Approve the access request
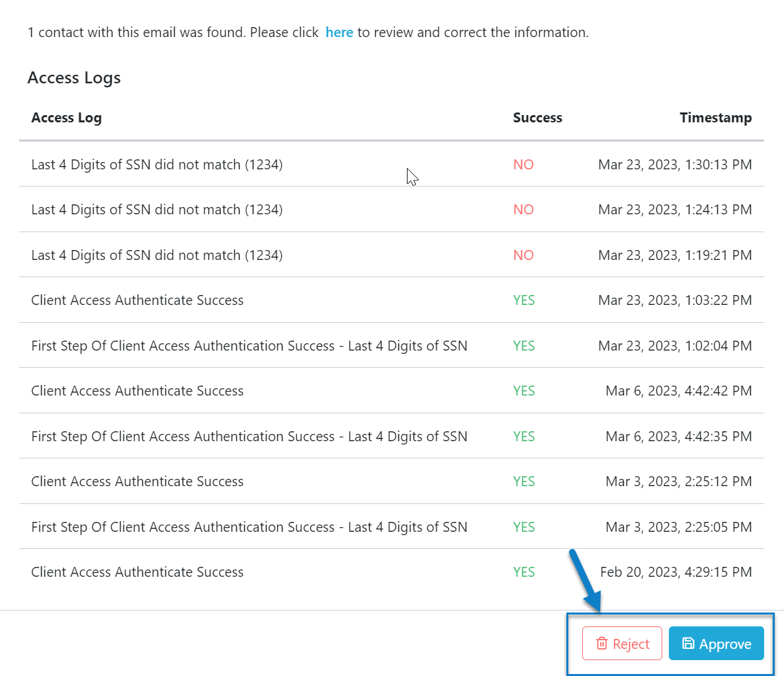 click(x=717, y=643)
